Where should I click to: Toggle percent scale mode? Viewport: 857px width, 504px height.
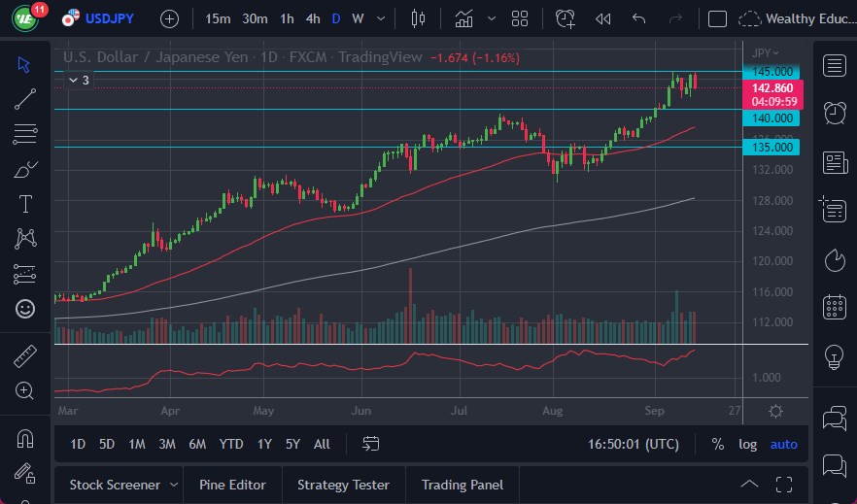click(717, 444)
